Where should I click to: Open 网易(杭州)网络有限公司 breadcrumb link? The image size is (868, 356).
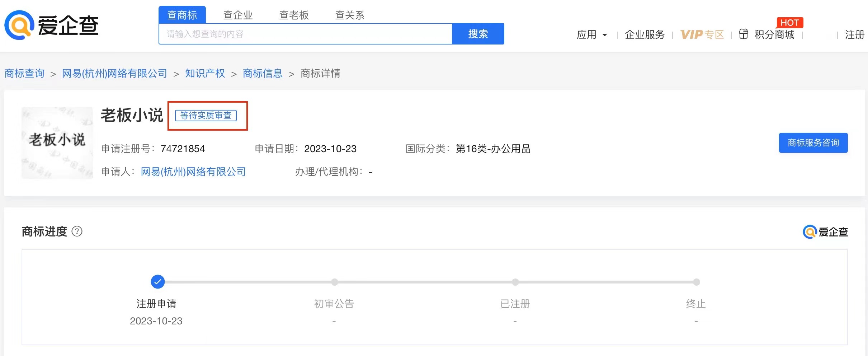[x=114, y=74]
